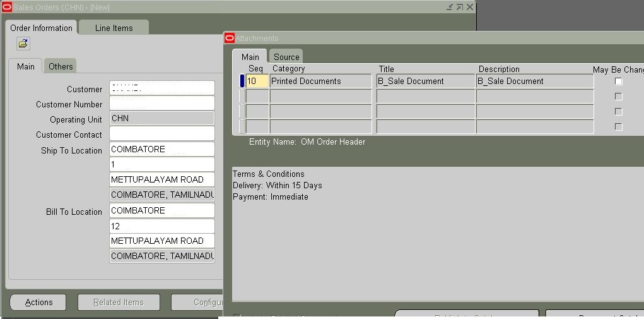Image resolution: width=644 pixels, height=319 pixels.
Task: Click the Configurator button in Sales Orders
Action: (197, 302)
